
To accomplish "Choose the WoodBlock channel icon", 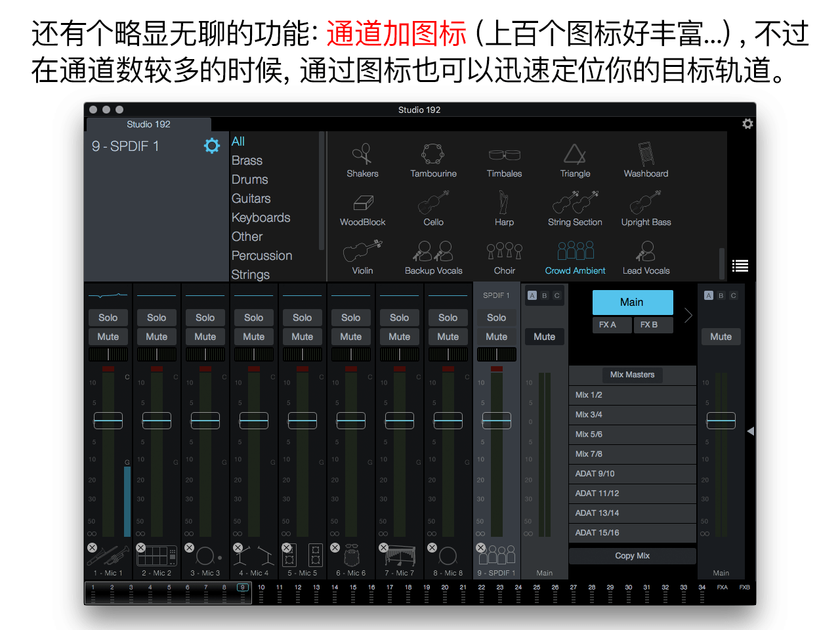I will click(x=362, y=209).
